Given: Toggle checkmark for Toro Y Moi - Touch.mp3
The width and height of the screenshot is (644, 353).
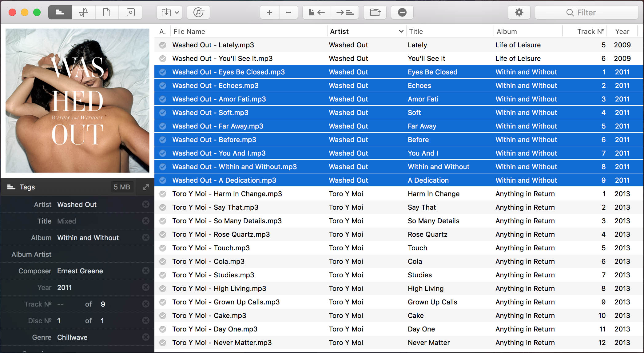Looking at the screenshot, I should tap(163, 248).
